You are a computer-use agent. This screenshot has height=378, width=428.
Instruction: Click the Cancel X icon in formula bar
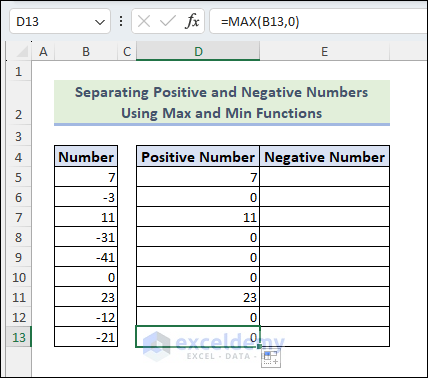[144, 22]
